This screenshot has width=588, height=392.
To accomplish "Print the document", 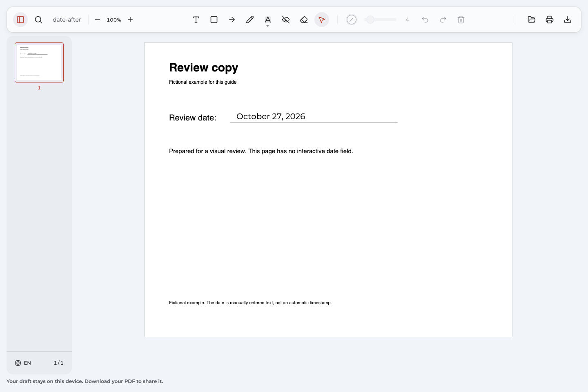I will point(550,20).
